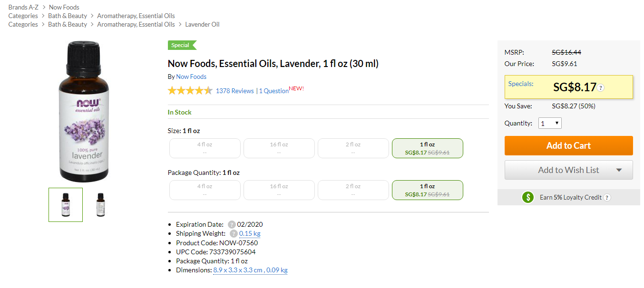Click the Expiration Date help icon

[x=232, y=225]
